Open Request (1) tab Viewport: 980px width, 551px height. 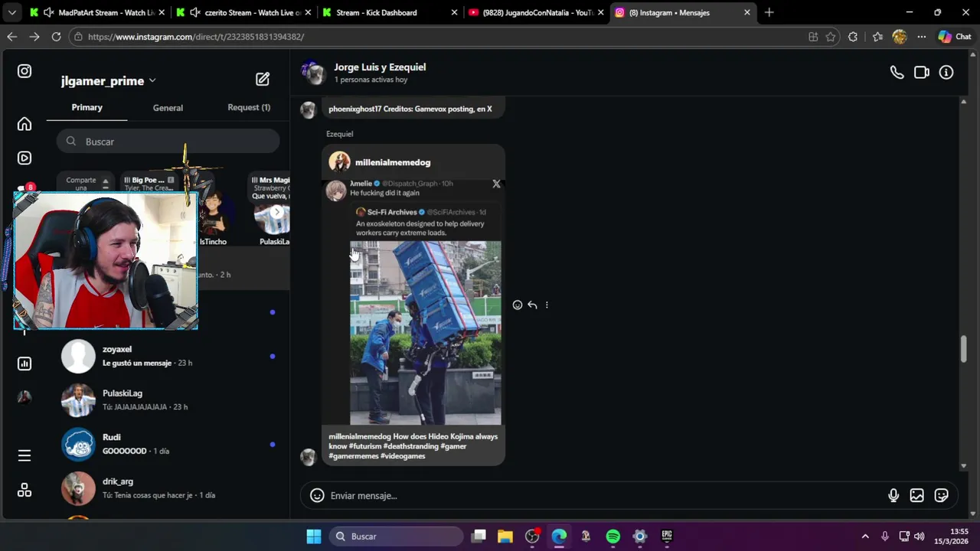click(x=249, y=107)
